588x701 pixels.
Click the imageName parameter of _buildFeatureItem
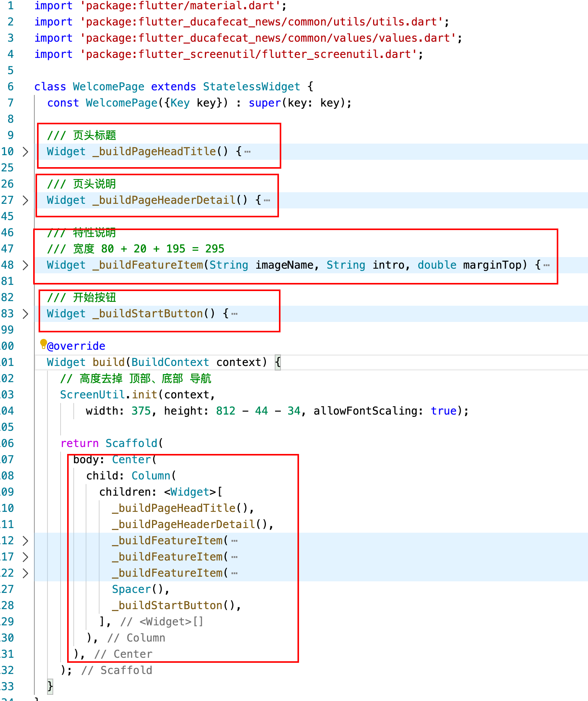click(284, 265)
